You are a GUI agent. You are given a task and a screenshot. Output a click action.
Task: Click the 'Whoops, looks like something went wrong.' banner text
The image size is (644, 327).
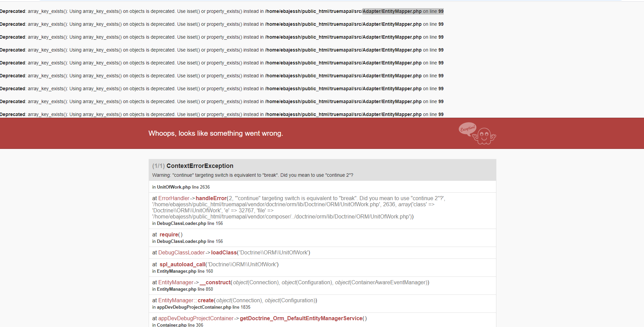point(216,133)
